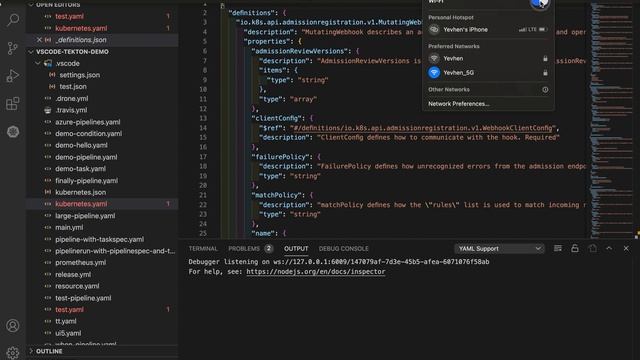The image size is (640, 360).
Task: Place cursor on line 13 "clientConfig" key
Action: [277, 118]
